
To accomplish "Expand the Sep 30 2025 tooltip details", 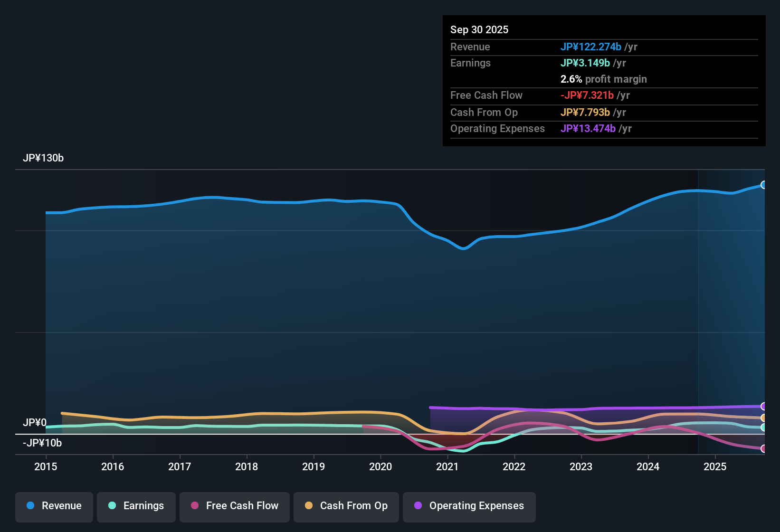I will point(479,29).
